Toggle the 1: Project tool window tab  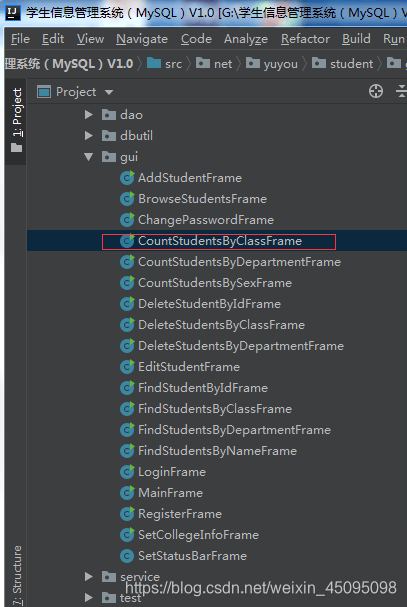point(16,120)
